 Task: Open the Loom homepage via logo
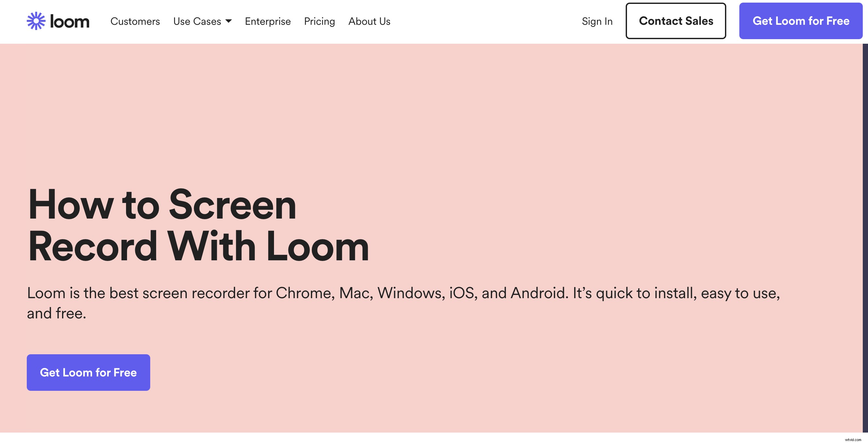58,21
